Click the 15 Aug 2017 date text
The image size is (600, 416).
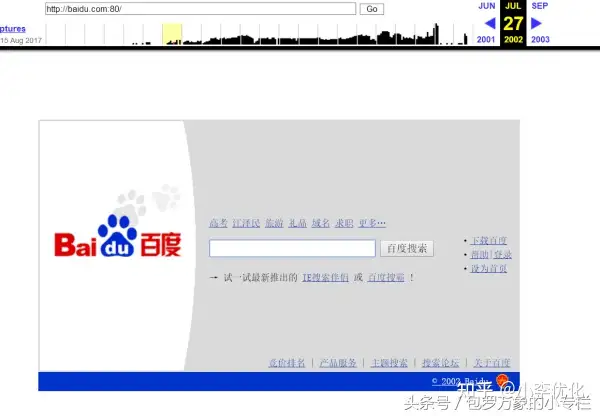[21, 40]
